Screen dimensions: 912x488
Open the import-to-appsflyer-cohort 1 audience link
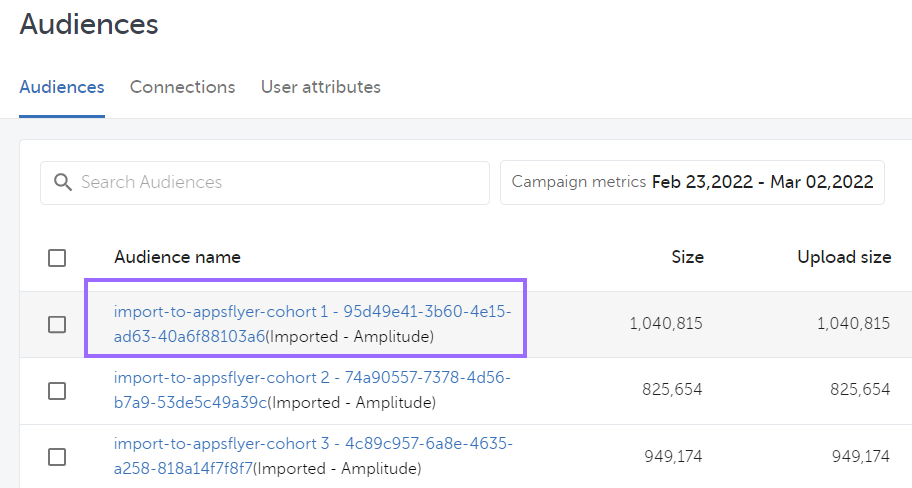(x=312, y=312)
